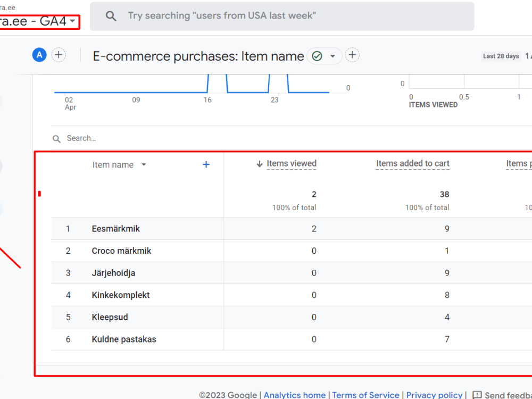Click the blue A comparison avatar icon
532x399 pixels.
39,55
